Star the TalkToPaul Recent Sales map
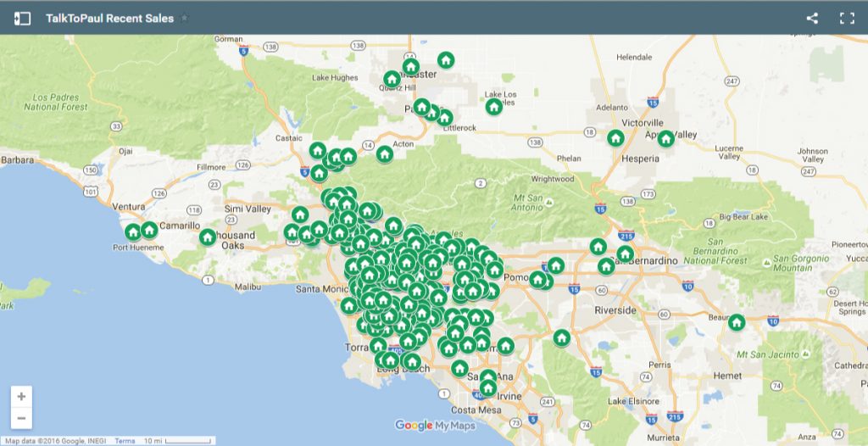The width and height of the screenshot is (868, 446). pos(184,19)
